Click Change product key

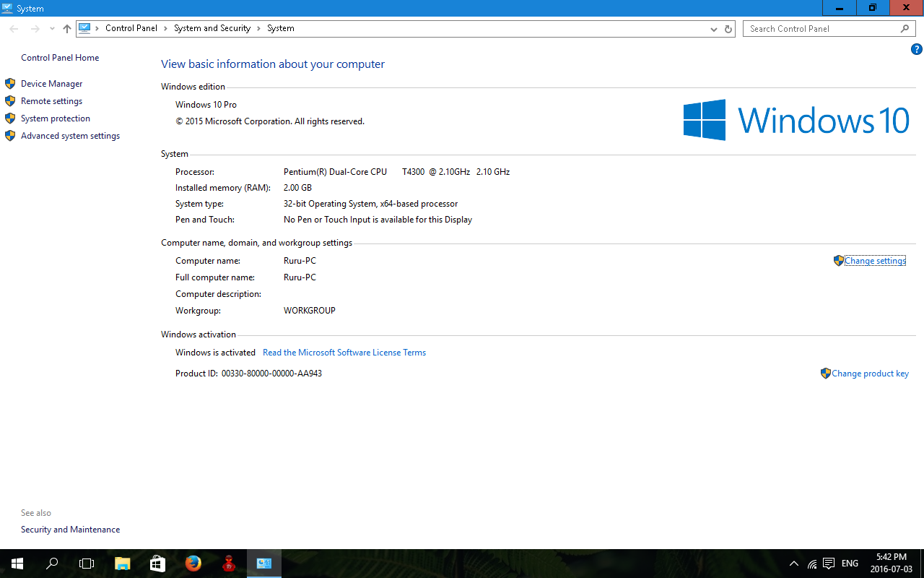coord(870,374)
